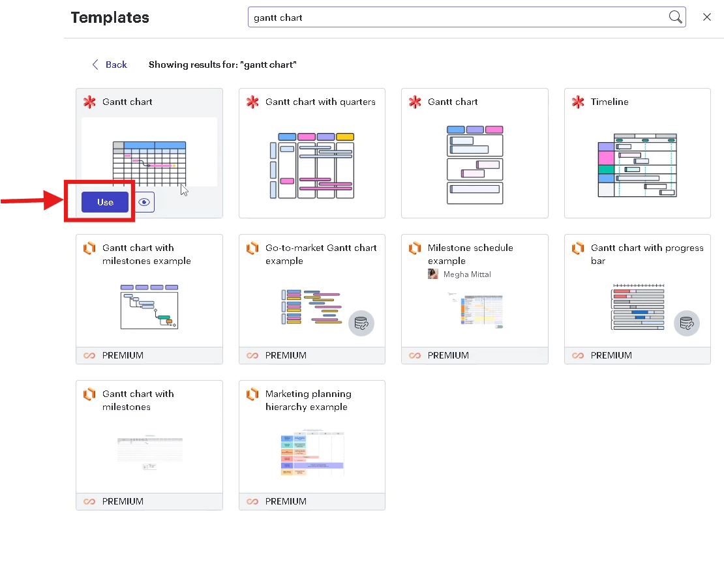Viewport: 724px width, 588px height.
Task: Click the back chevron arrow beside Back
Action: (96, 65)
